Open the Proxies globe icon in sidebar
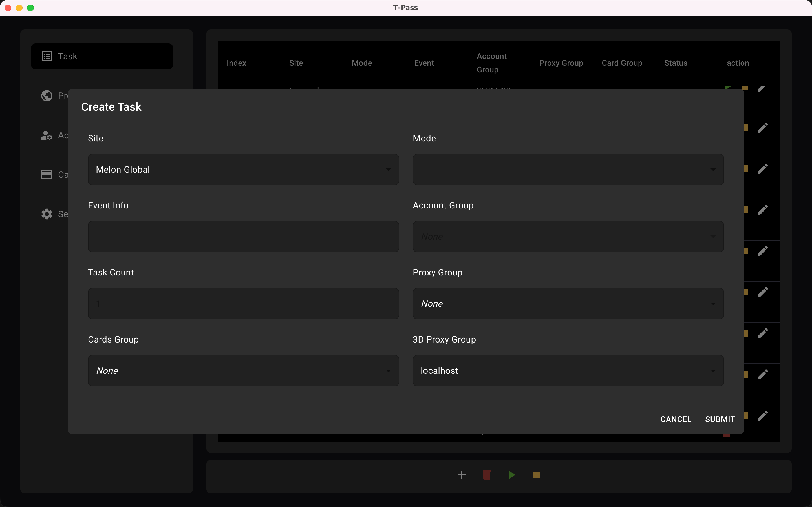The height and width of the screenshot is (507, 812). (x=47, y=95)
